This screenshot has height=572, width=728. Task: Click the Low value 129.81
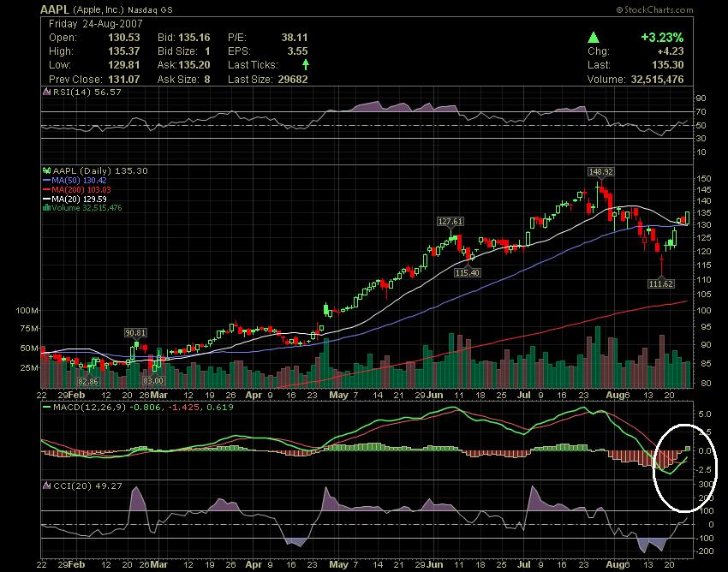124,65
